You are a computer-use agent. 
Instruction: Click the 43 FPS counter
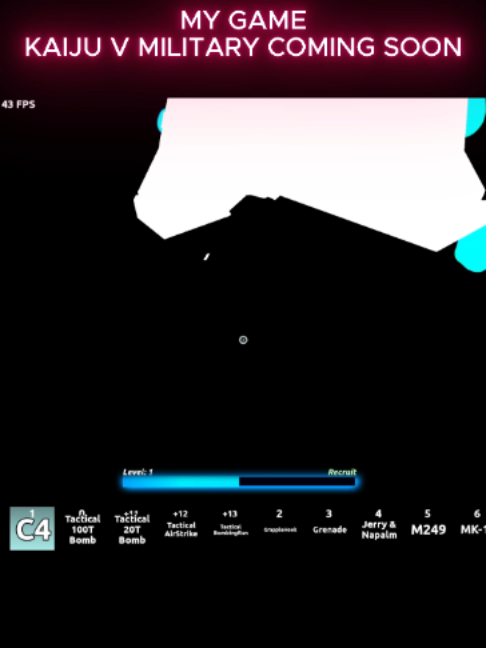(x=18, y=104)
